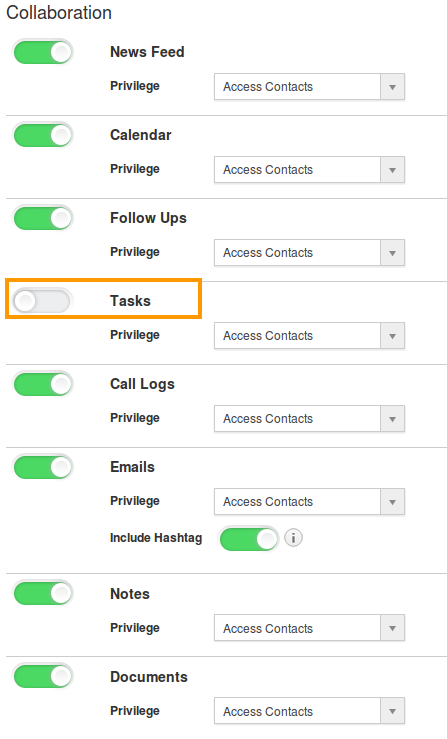
Task: Disable the News Feed toggle
Action: 43,52
